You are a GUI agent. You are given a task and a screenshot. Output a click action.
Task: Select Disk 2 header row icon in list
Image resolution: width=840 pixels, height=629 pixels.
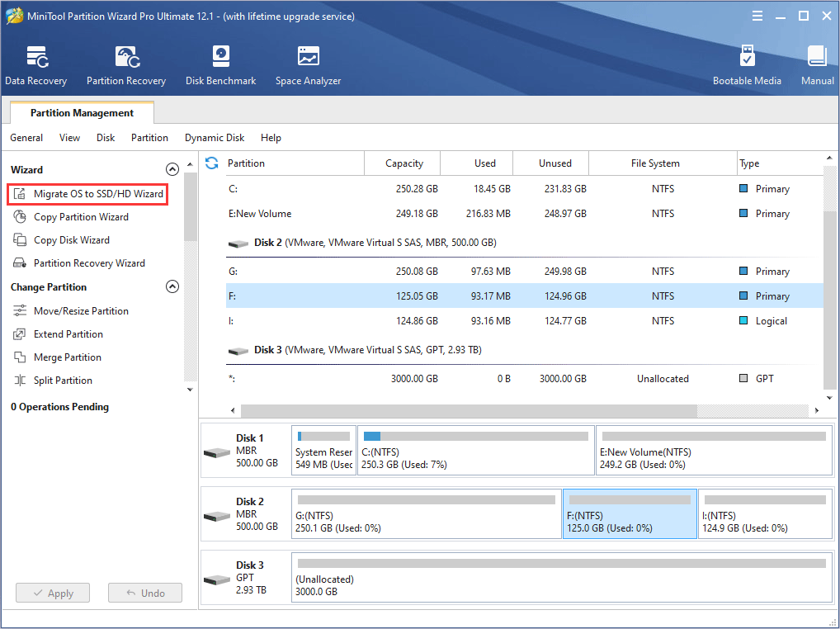(238, 244)
